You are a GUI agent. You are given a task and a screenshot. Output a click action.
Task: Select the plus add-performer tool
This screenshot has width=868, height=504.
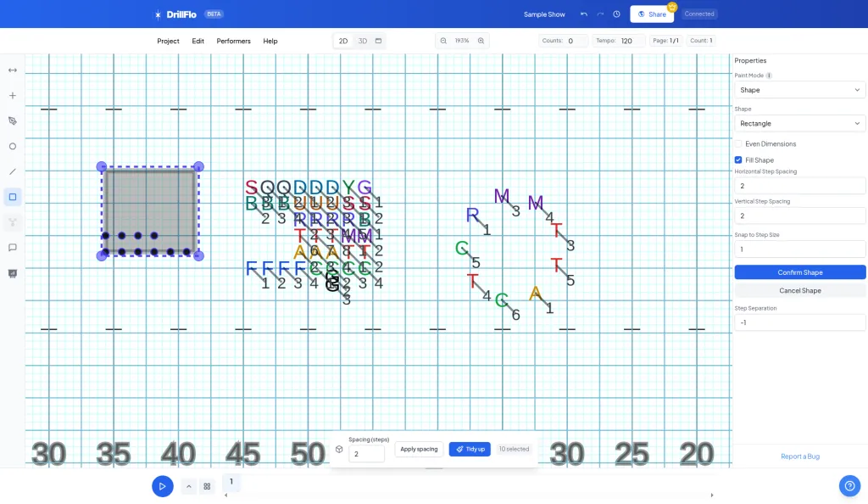point(12,96)
